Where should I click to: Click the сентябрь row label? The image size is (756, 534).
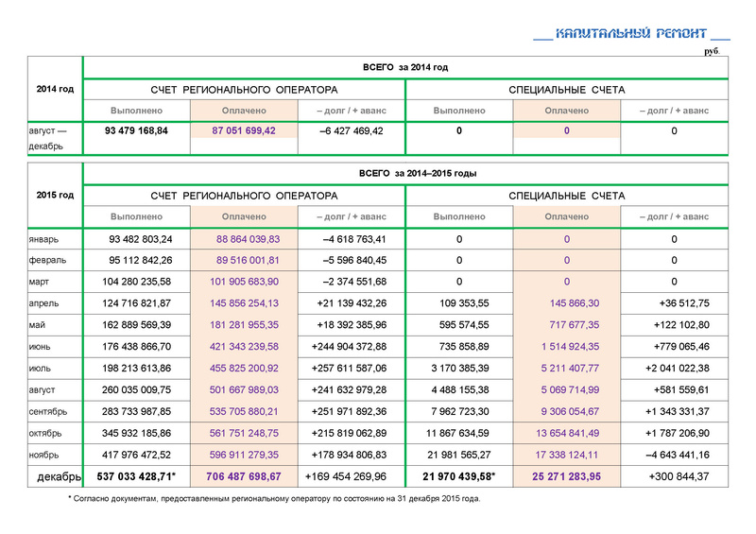point(48,412)
